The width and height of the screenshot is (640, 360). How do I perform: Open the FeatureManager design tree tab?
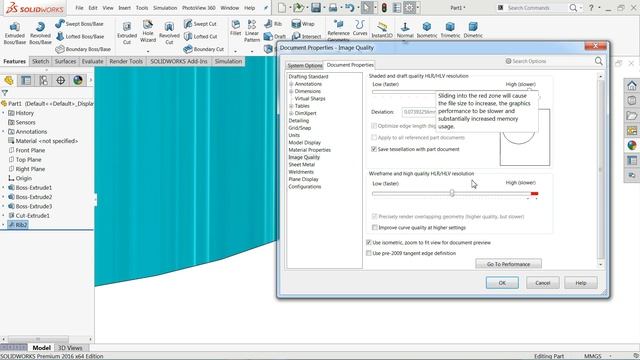[x=9, y=80]
